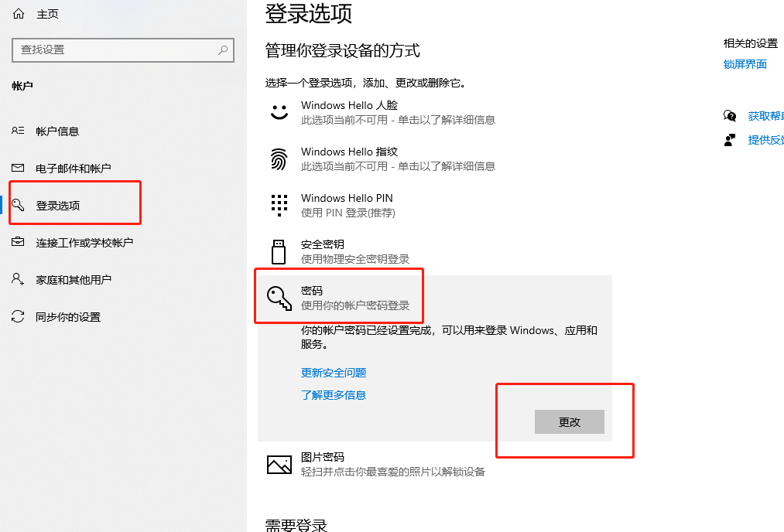Click the magnifier icon in search box
Screen dimensions: 784x532
point(223,50)
